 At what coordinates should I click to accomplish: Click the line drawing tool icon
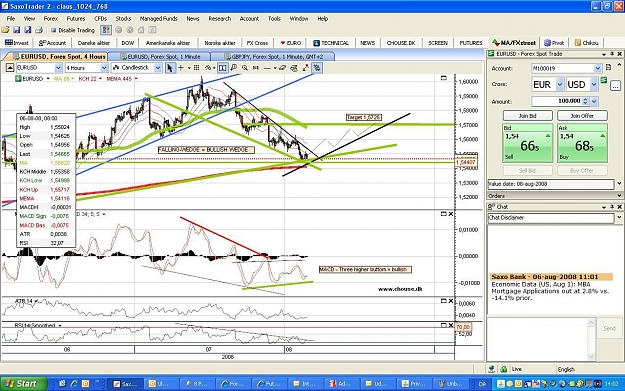pos(267,68)
